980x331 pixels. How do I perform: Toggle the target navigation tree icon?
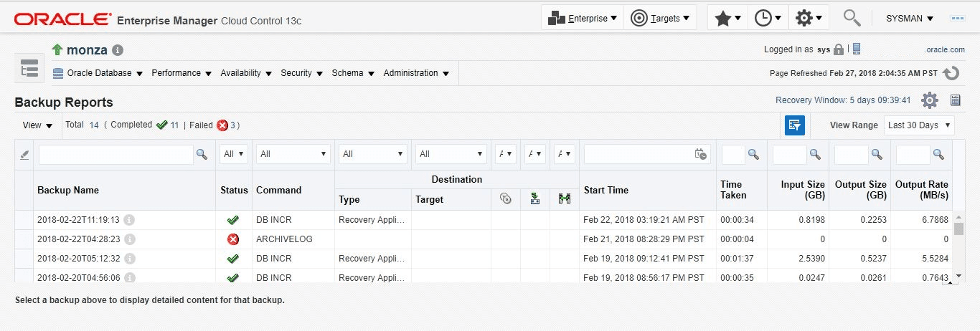tap(29, 69)
